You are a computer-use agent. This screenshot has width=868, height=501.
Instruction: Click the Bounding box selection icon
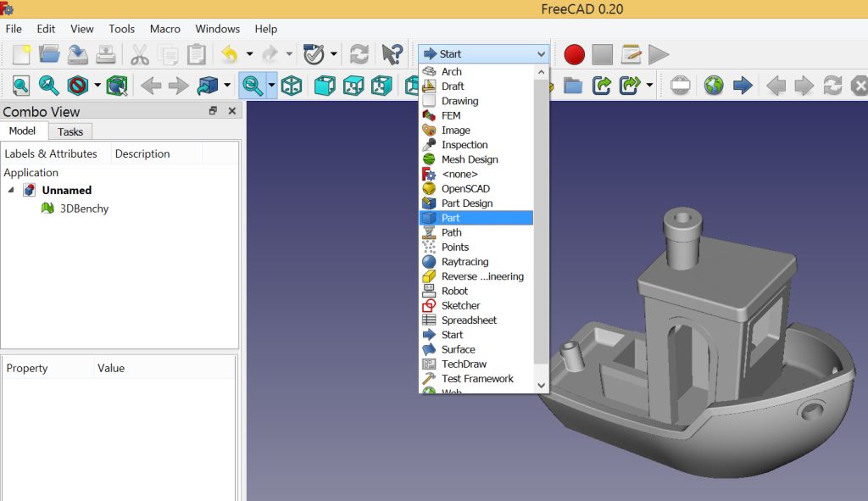point(116,85)
